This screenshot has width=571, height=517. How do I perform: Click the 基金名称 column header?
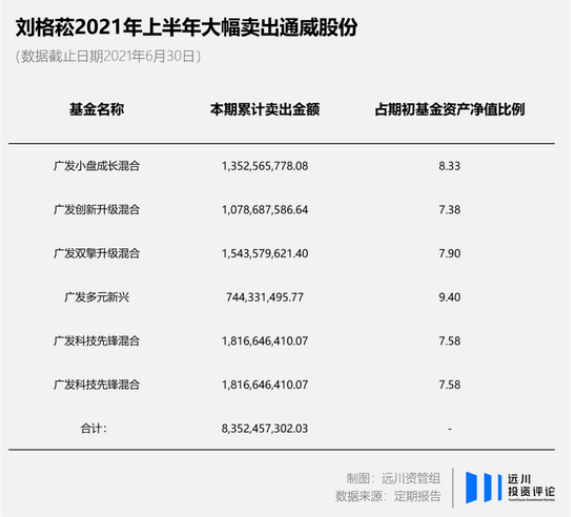click(x=97, y=109)
